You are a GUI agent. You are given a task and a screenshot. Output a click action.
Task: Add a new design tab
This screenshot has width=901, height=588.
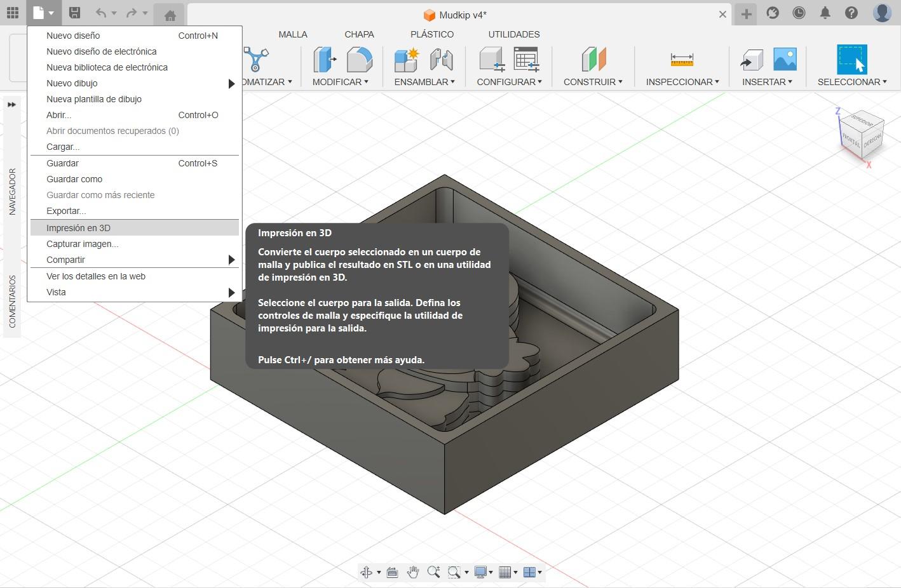(x=746, y=14)
